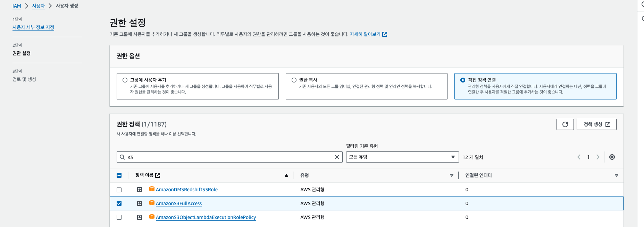Select the add user to group option
The image size is (644, 227).
coord(125,80)
